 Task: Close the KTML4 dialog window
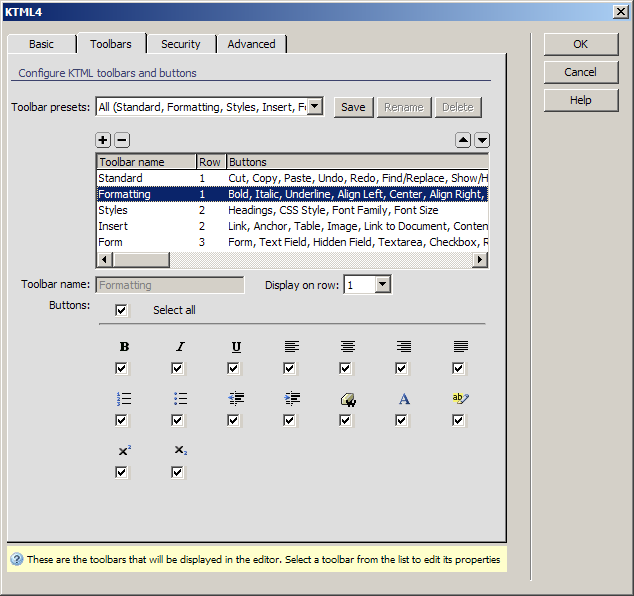621,12
